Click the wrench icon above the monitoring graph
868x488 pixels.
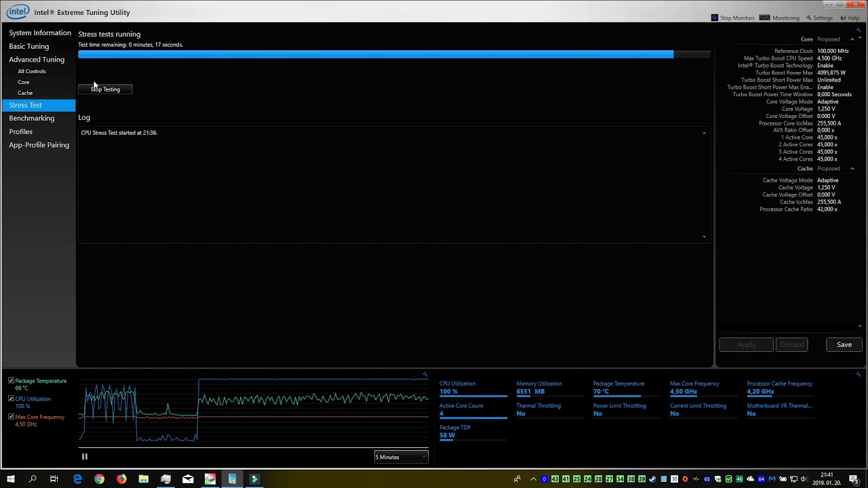click(425, 374)
